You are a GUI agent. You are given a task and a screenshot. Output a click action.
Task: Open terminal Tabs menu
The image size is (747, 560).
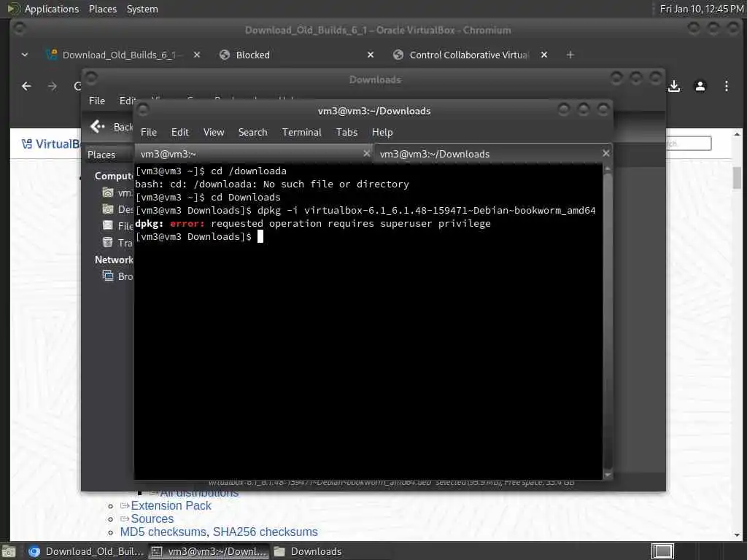pyautogui.click(x=347, y=133)
